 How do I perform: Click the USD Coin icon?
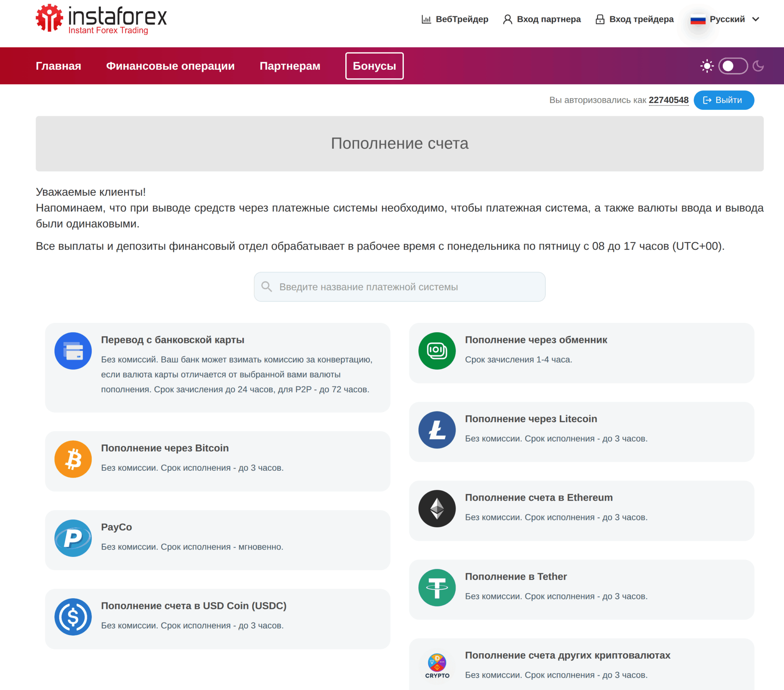(73, 617)
